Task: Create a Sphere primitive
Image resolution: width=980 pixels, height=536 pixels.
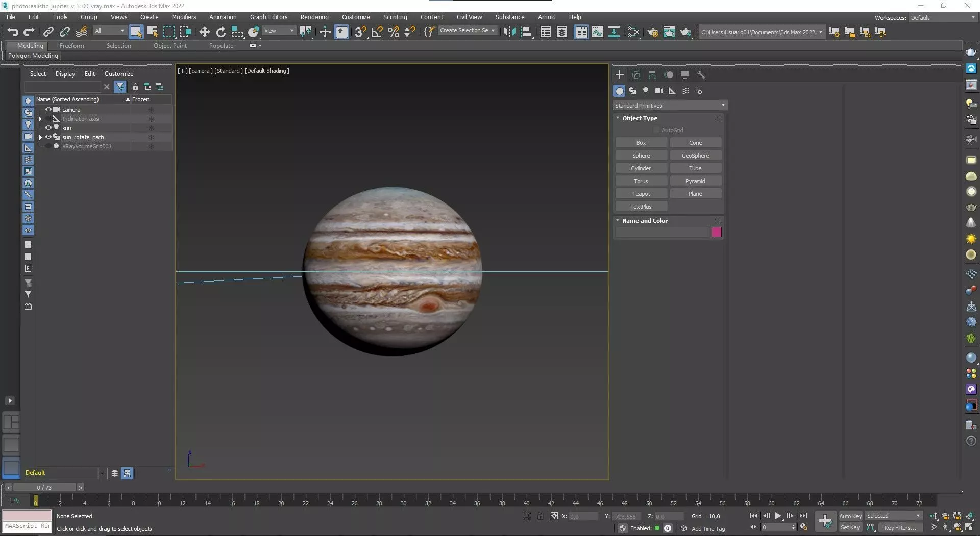Action: (641, 156)
